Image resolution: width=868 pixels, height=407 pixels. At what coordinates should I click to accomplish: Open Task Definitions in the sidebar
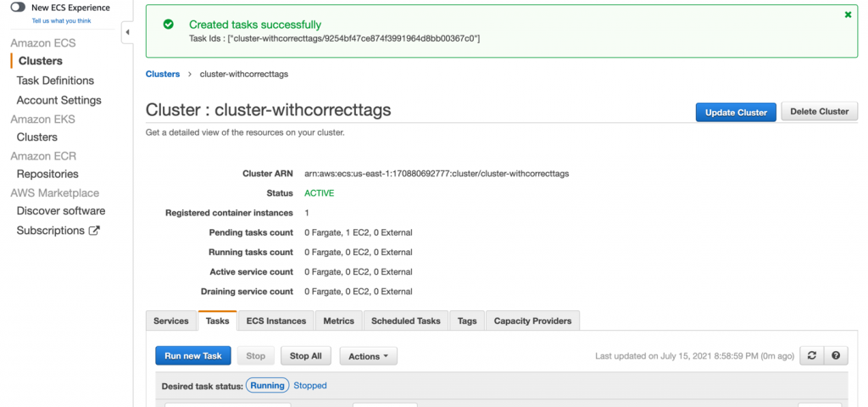point(55,81)
